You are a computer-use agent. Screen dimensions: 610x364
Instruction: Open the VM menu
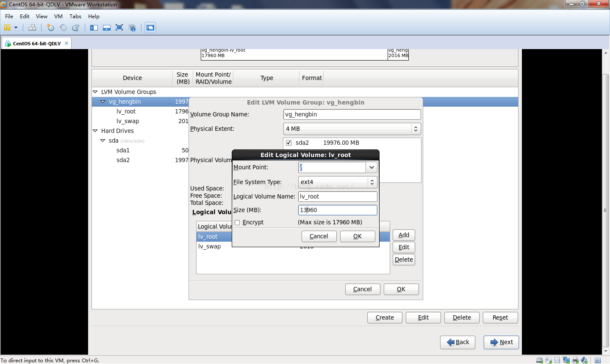click(x=58, y=16)
